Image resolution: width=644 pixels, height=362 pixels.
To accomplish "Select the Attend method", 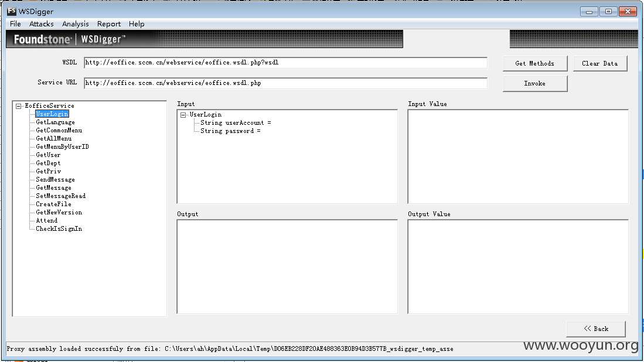I will coord(46,221).
